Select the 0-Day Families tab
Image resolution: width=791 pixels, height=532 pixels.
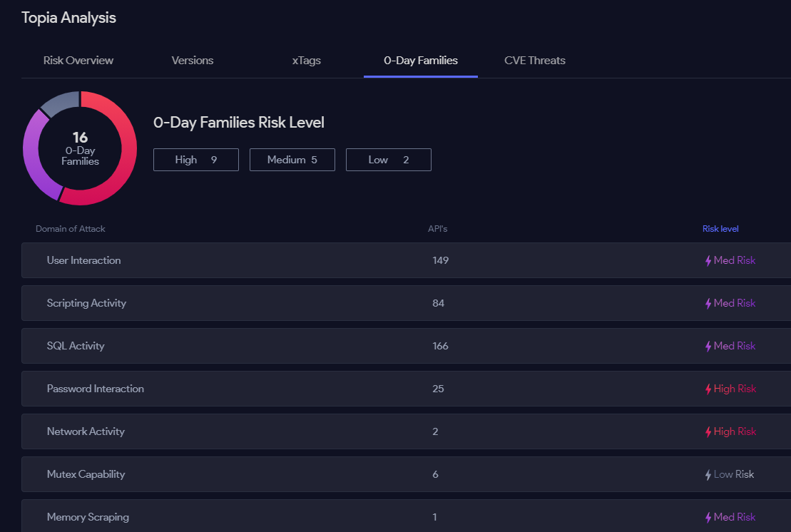point(421,61)
